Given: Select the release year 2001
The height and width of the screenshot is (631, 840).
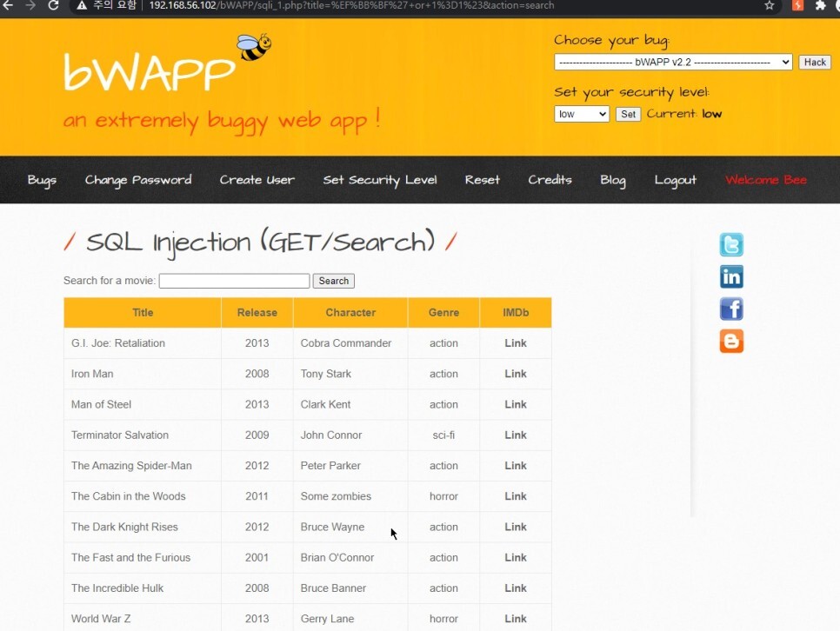Looking at the screenshot, I should pyautogui.click(x=257, y=558).
